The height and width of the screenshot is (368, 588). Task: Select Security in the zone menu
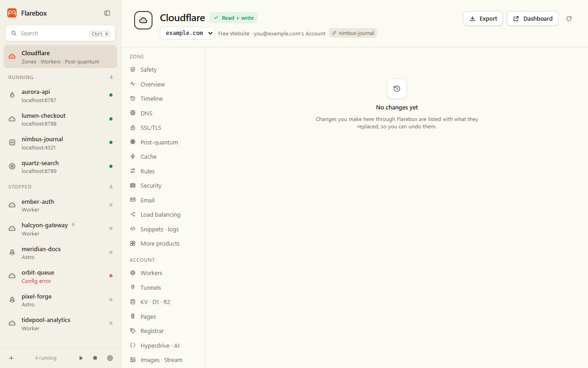(x=163, y=185)
